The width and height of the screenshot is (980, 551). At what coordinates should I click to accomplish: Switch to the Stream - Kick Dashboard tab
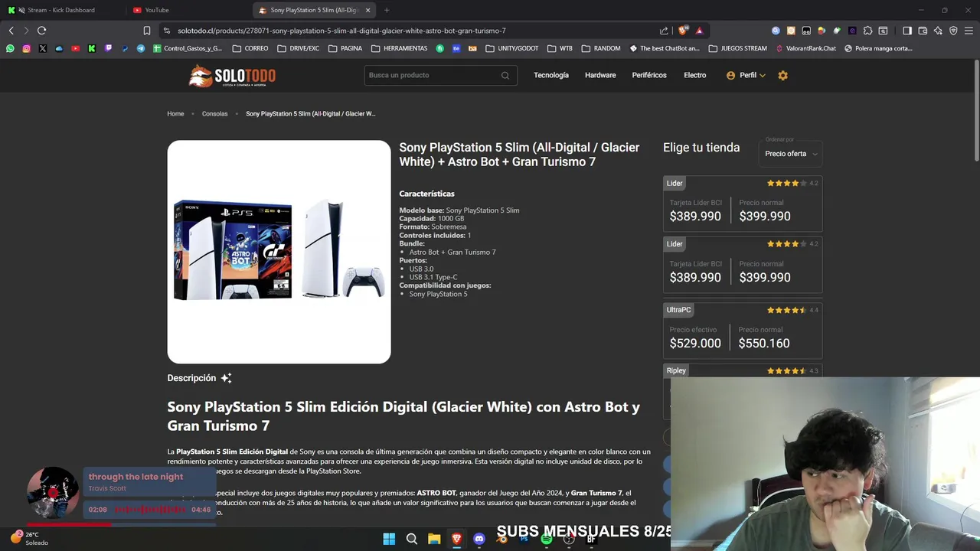click(x=61, y=10)
